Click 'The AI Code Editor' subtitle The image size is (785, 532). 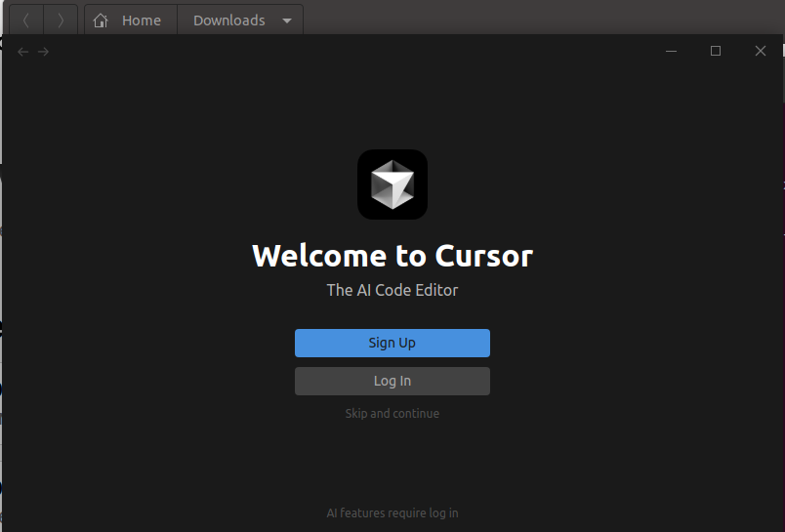click(392, 290)
